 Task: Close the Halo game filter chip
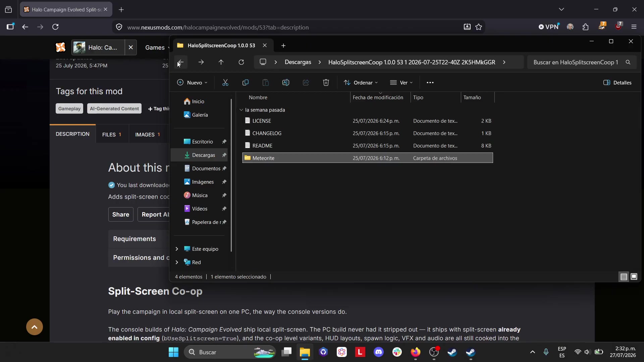(131, 47)
